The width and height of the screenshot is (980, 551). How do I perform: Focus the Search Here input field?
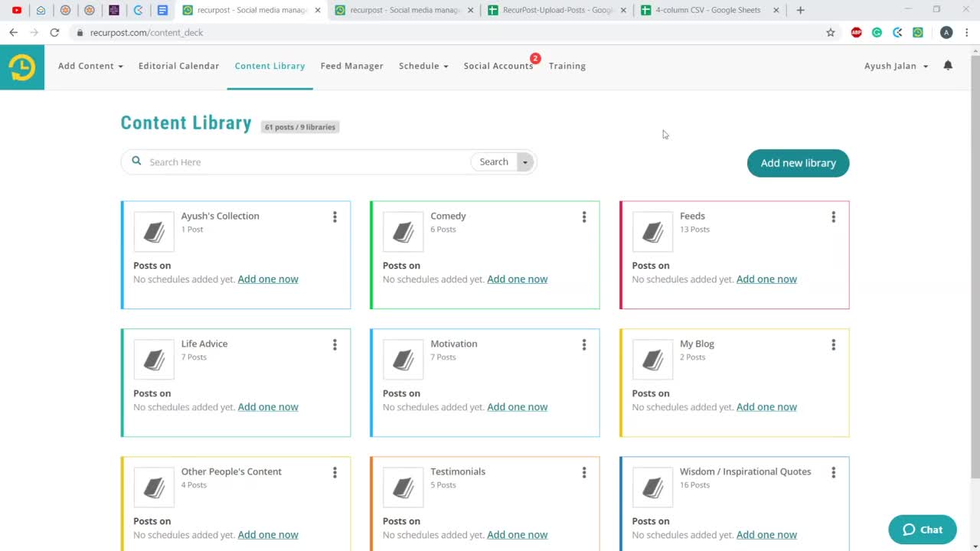[x=306, y=162]
